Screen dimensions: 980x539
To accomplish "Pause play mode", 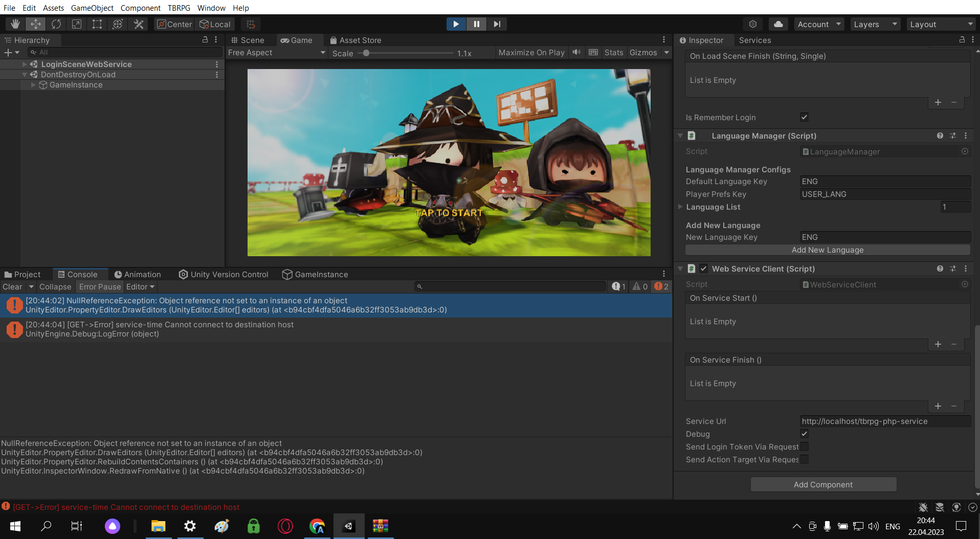I will coord(476,24).
